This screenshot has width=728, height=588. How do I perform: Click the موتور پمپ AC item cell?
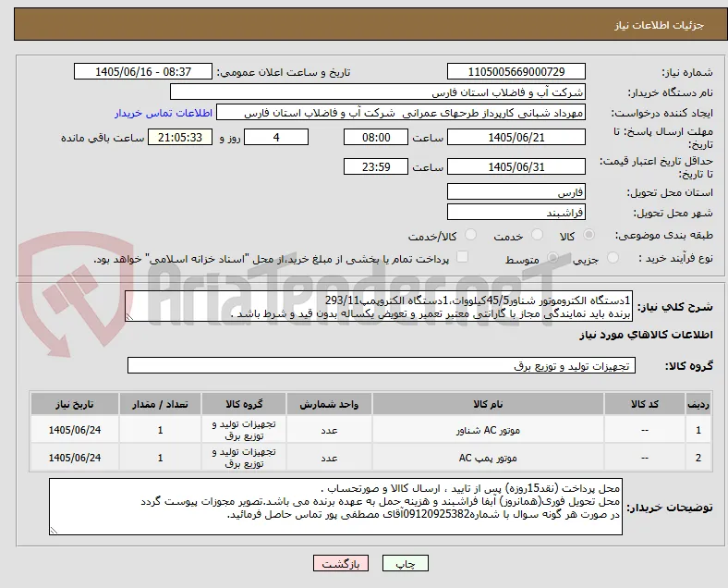click(488, 458)
